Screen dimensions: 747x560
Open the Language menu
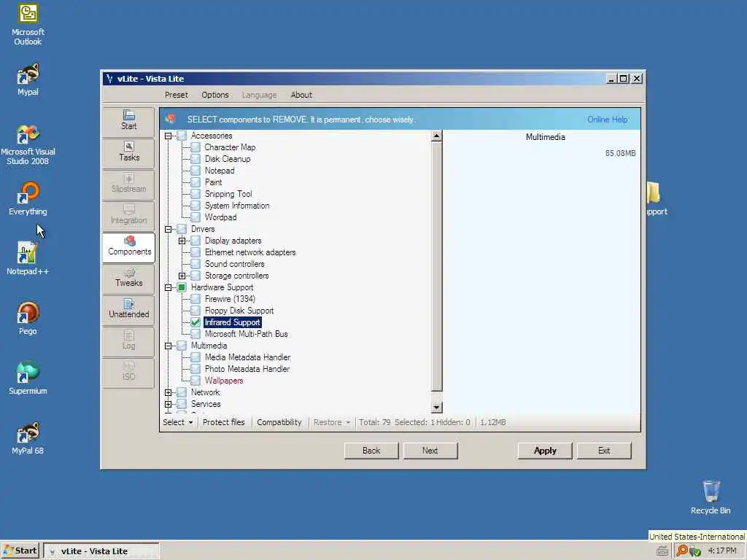pyautogui.click(x=259, y=95)
